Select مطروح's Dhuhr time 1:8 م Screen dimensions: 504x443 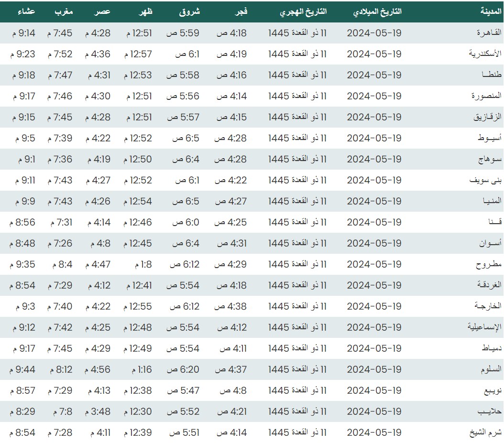(x=143, y=264)
